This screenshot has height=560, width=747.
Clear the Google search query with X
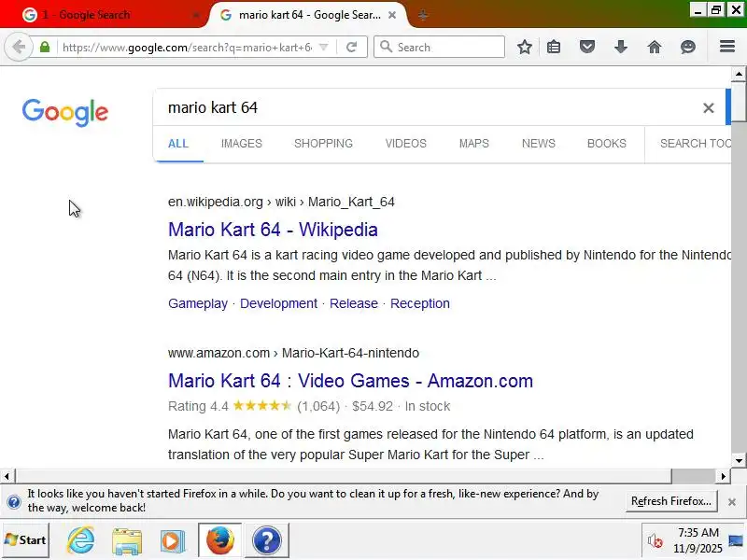pyautogui.click(x=709, y=108)
